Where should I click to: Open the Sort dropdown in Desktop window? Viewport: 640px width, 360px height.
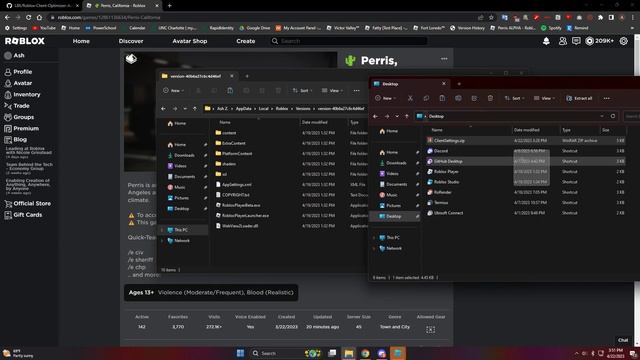[514, 98]
